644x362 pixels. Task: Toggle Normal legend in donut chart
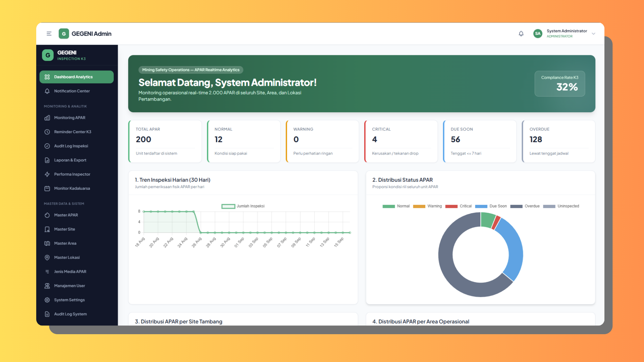396,206
